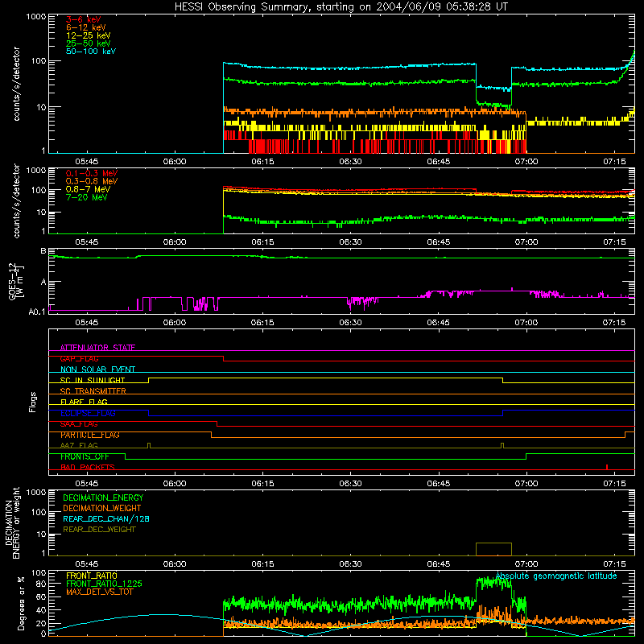Select the SC_TRANSMITTER flag label
Screen dimensions: 644x644
click(93, 391)
